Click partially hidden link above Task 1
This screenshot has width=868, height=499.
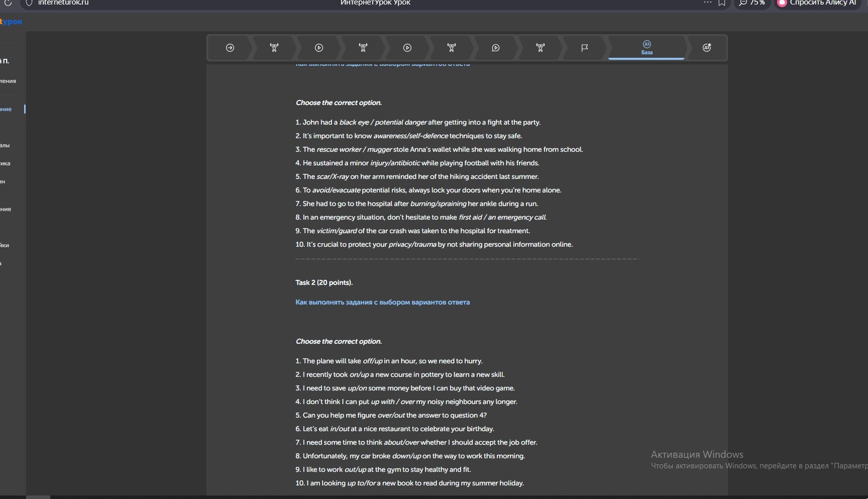[382, 65]
